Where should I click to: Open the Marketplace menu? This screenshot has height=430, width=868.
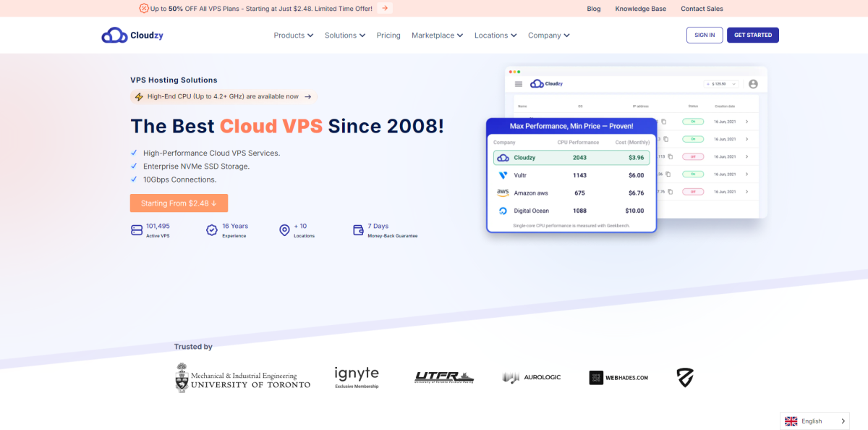(x=437, y=35)
